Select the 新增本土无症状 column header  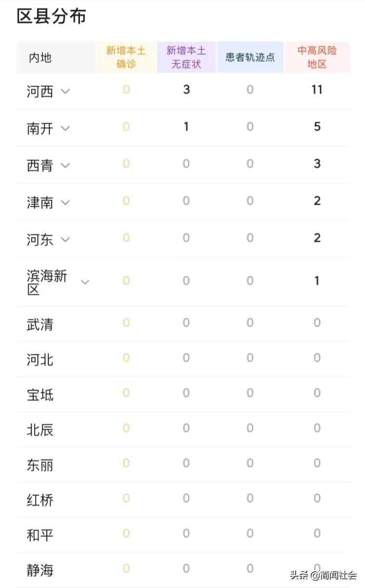coord(186,57)
